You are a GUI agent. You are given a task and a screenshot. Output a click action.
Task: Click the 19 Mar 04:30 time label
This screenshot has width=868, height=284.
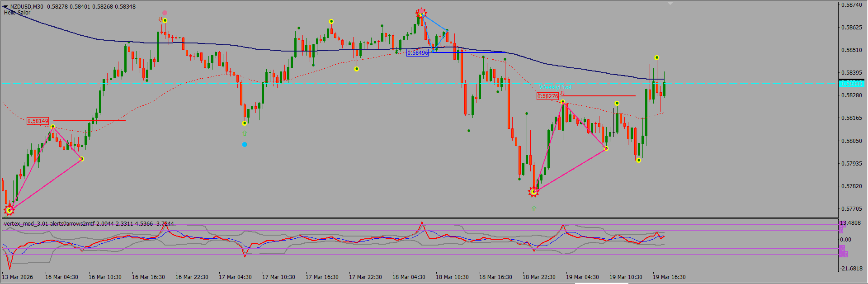click(582, 277)
